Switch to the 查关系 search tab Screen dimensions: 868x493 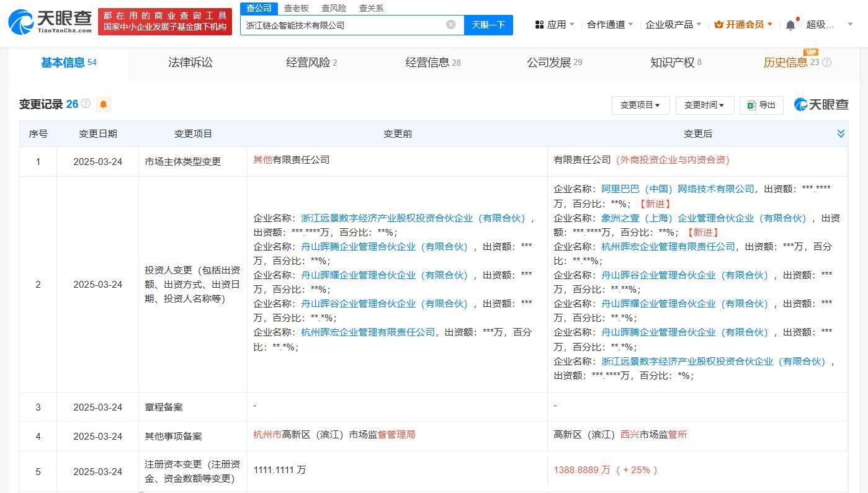[371, 8]
